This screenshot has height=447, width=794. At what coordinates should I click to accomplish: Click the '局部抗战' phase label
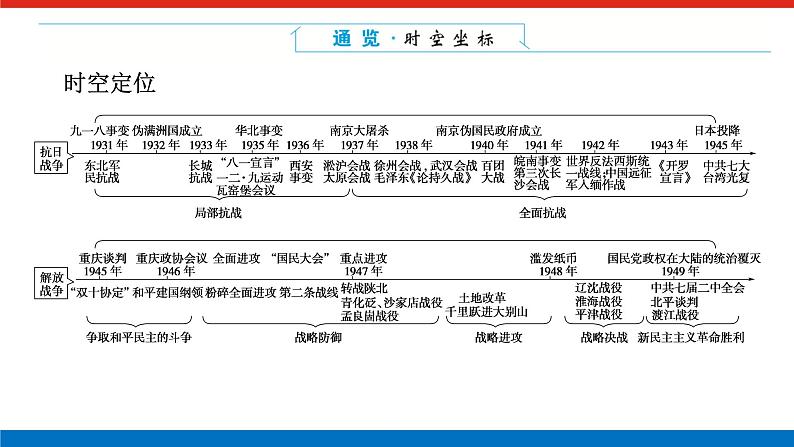[218, 213]
